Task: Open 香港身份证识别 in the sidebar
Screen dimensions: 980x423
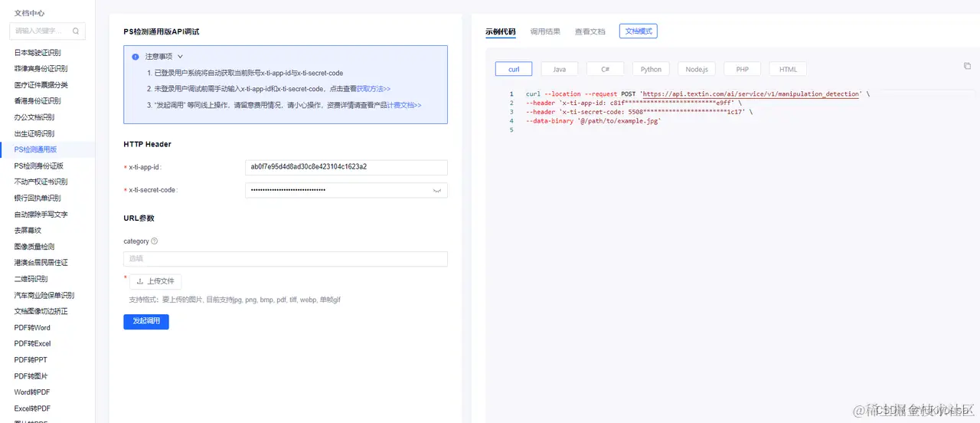Action: (x=38, y=100)
